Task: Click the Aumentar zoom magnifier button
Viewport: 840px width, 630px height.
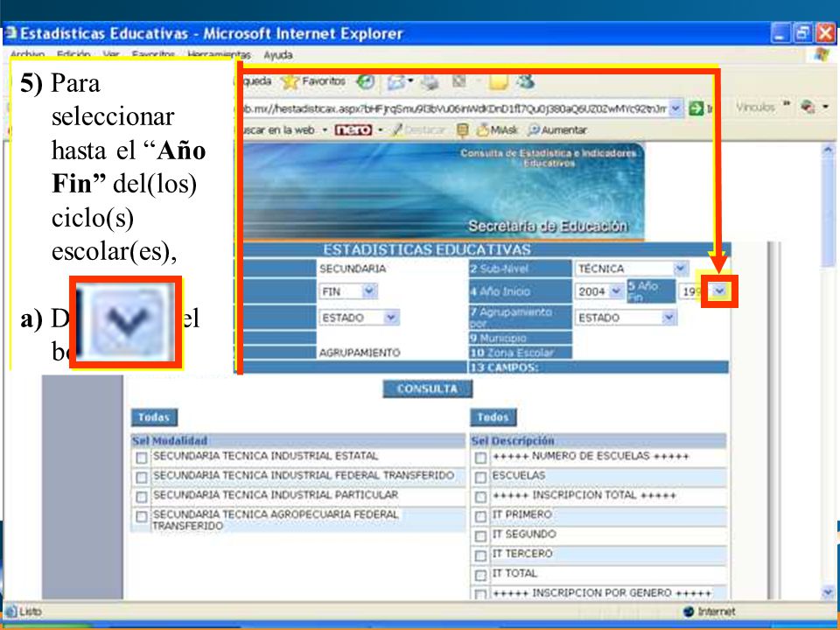Action: pyautogui.click(x=557, y=129)
